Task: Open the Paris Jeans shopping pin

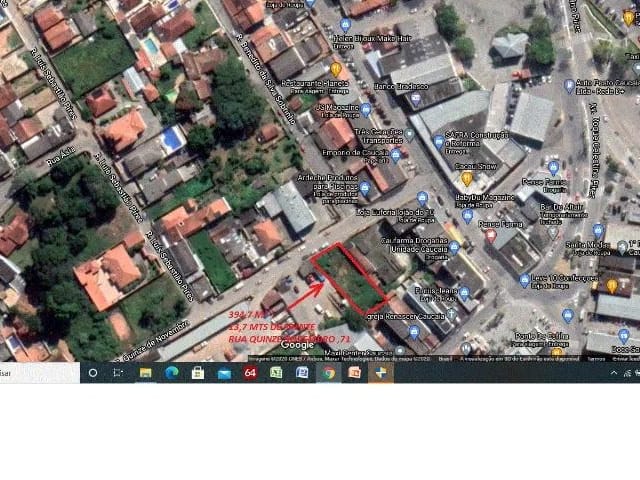Action: click(x=464, y=293)
